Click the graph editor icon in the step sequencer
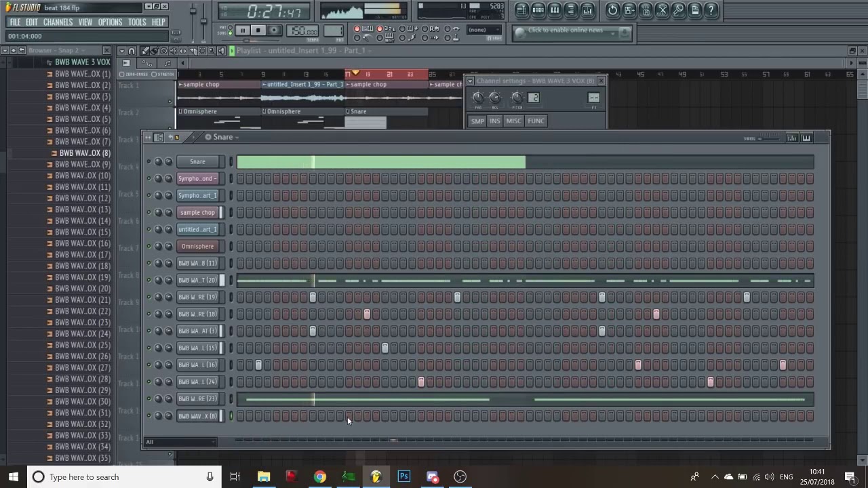 (x=792, y=138)
